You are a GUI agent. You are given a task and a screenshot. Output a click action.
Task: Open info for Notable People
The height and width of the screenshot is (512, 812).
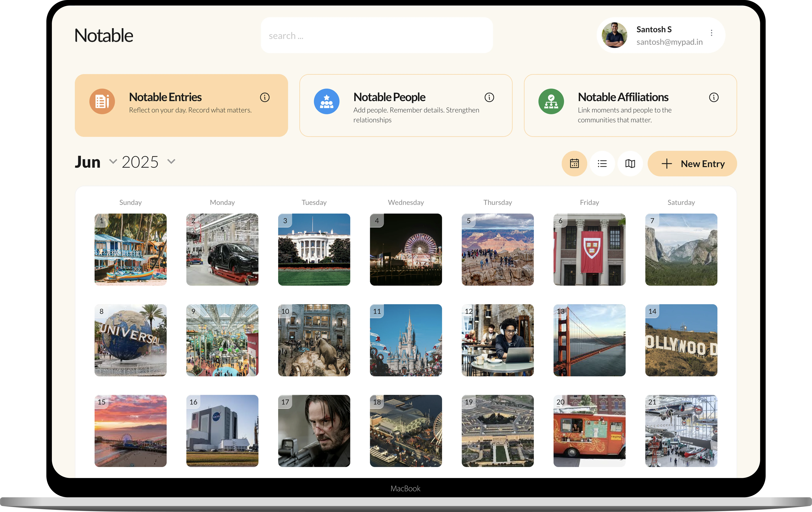pos(489,98)
